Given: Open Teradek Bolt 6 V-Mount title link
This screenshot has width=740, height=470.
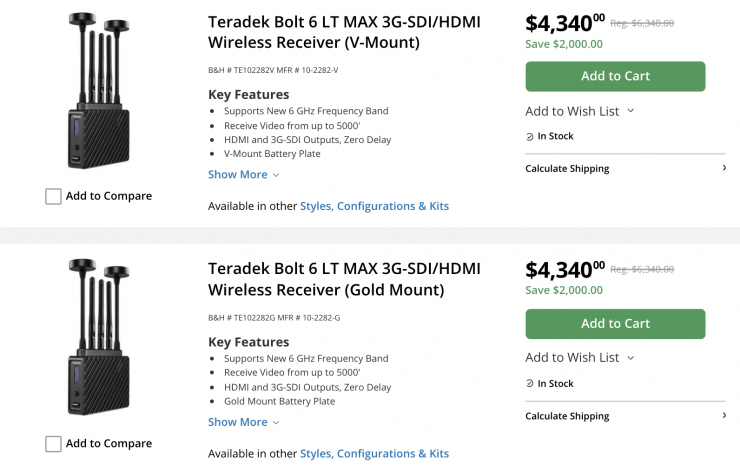Looking at the screenshot, I should [x=343, y=32].
